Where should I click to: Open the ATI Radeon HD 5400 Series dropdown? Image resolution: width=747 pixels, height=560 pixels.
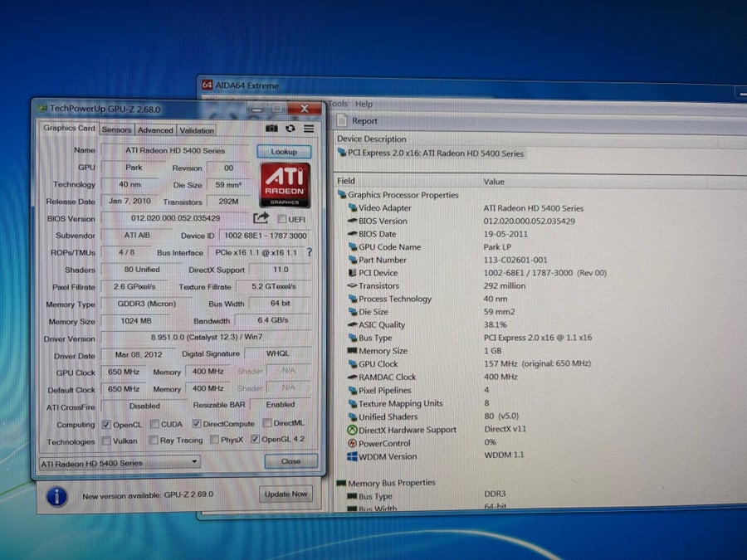click(x=119, y=462)
